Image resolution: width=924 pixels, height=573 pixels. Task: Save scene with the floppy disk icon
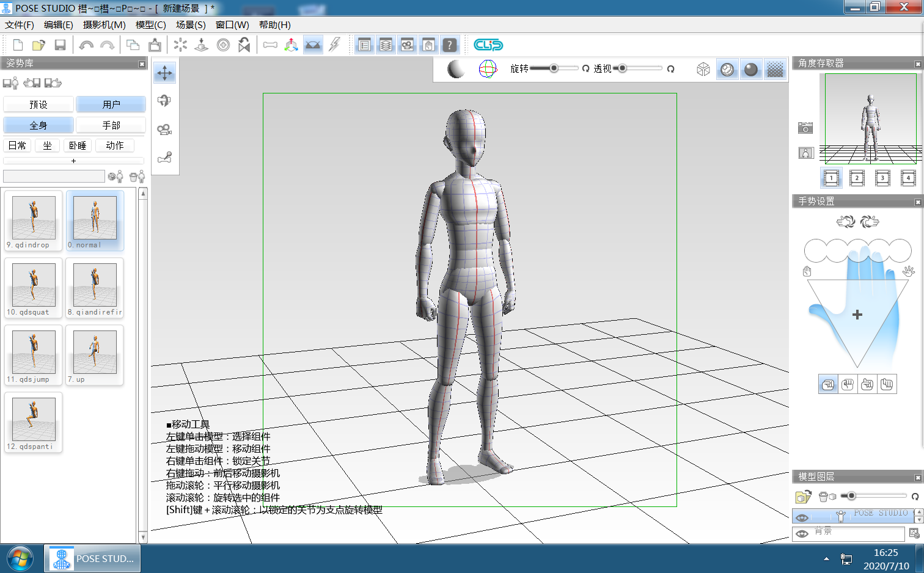pos(60,45)
